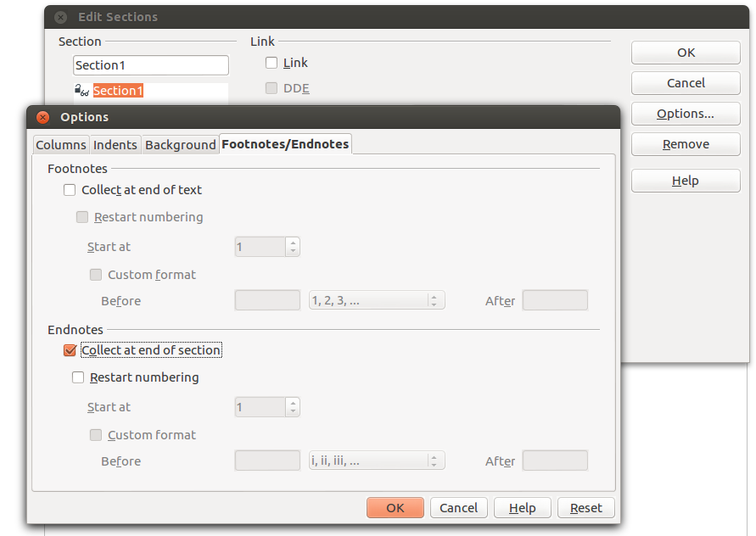Check the Link checkbox

click(272, 63)
